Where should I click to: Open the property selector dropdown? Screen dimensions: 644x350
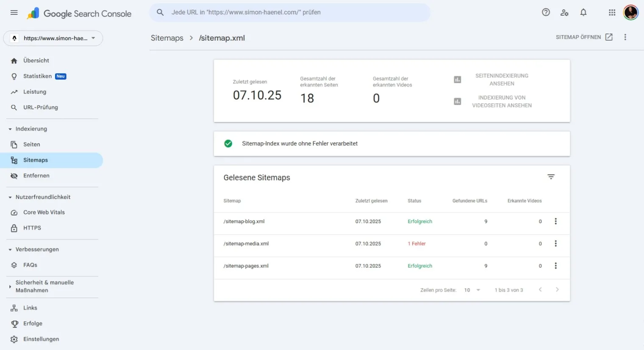click(53, 38)
